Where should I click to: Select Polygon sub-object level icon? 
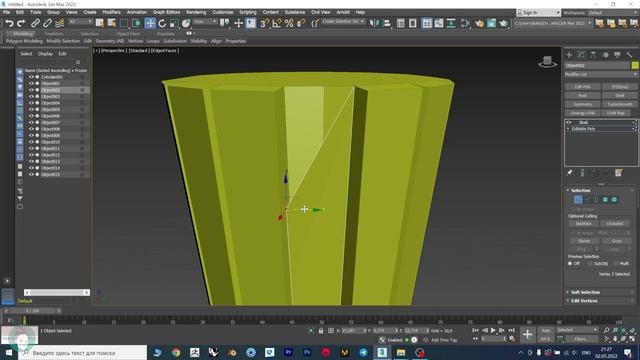click(x=605, y=199)
